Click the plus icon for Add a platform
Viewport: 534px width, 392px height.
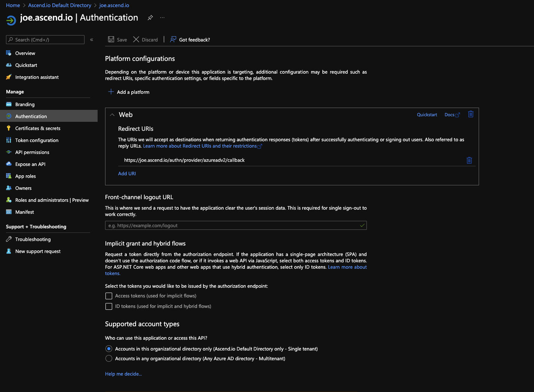[111, 92]
